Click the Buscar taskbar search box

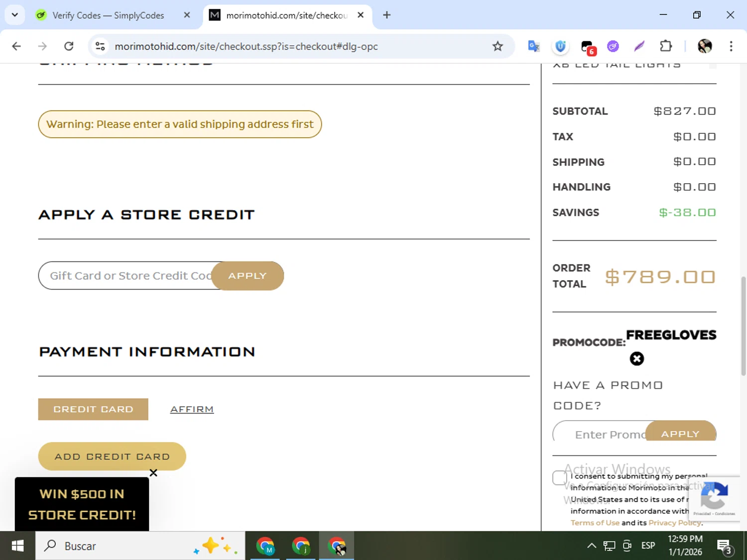[x=140, y=546]
